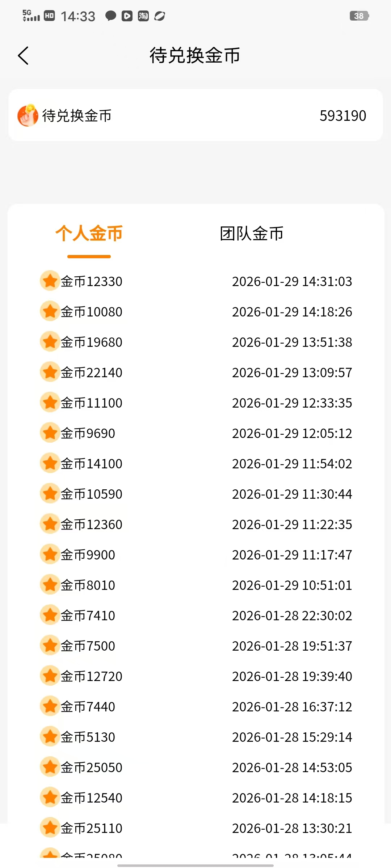Open the 593190 pending coin total
This screenshot has height=868, width=391.
[x=343, y=116]
